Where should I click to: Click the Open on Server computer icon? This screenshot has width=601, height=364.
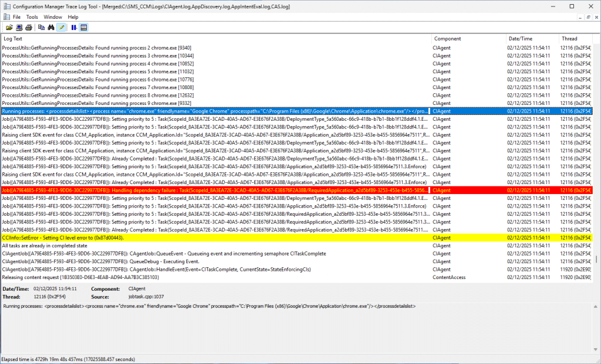coord(19,28)
